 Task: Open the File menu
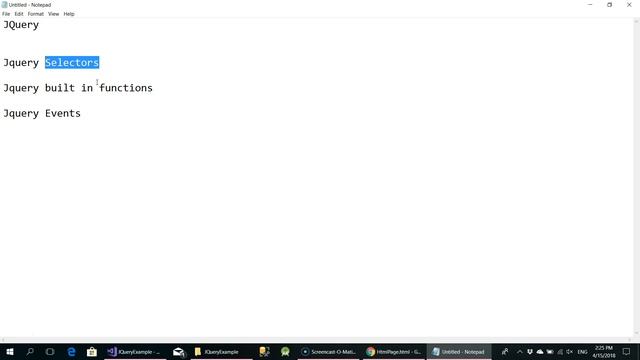[6, 14]
